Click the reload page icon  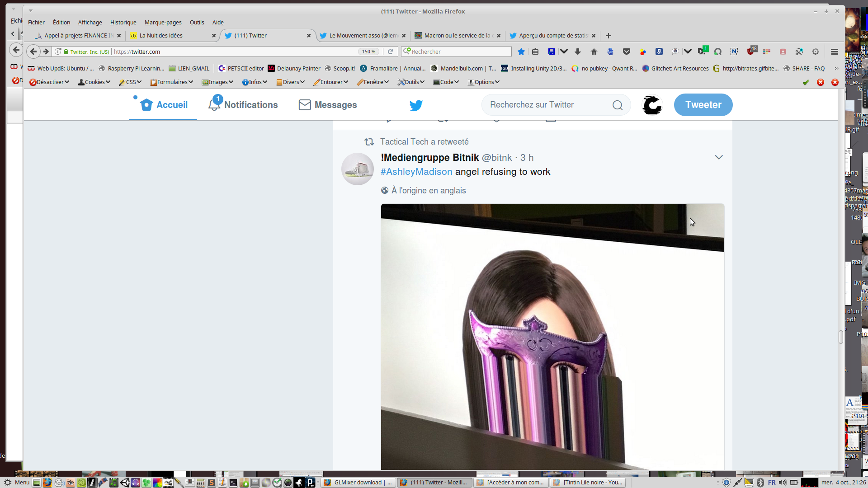coord(391,52)
